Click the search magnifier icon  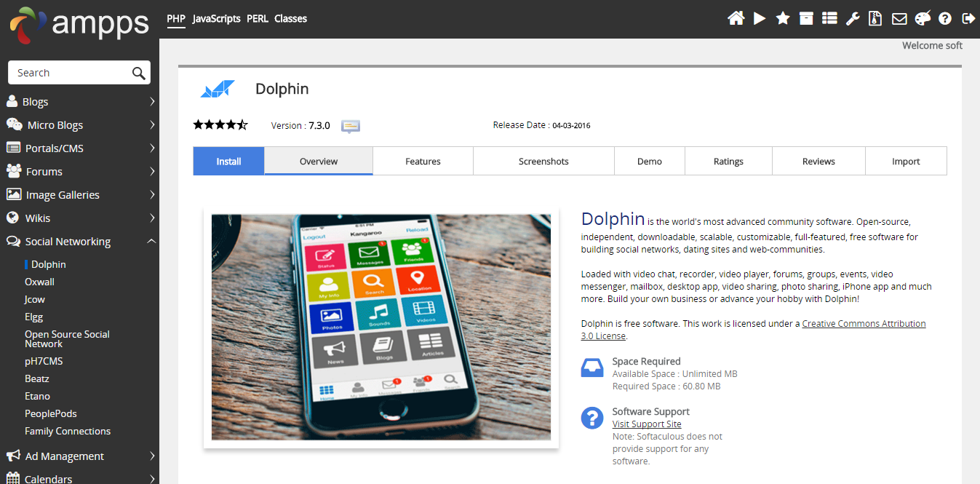pyautogui.click(x=138, y=73)
